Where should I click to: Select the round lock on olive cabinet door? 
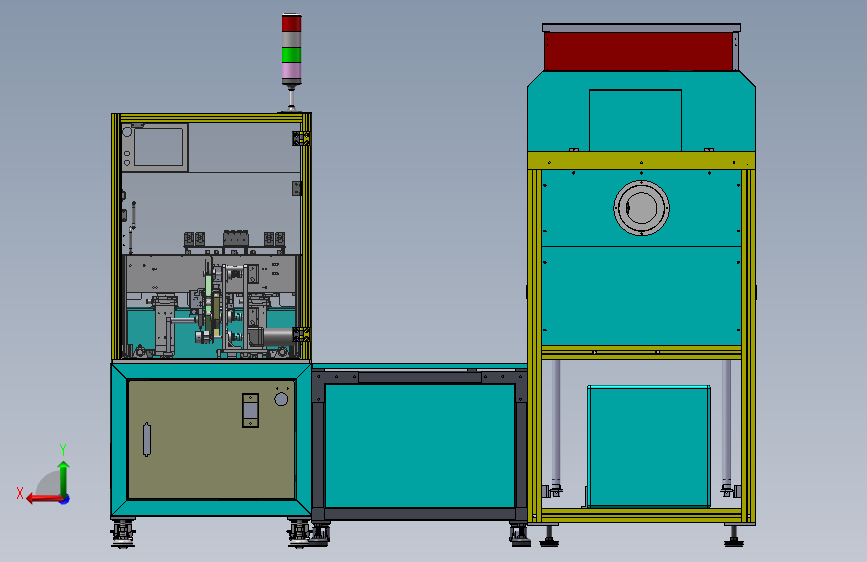click(x=281, y=399)
